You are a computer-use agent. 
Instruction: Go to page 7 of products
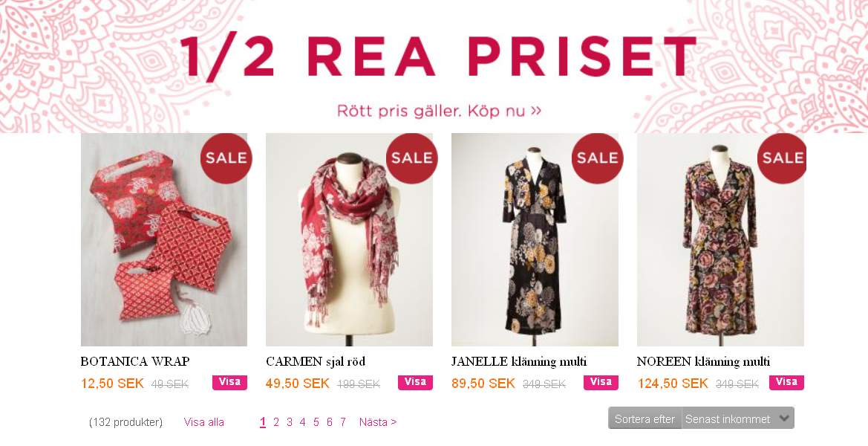[x=342, y=422]
